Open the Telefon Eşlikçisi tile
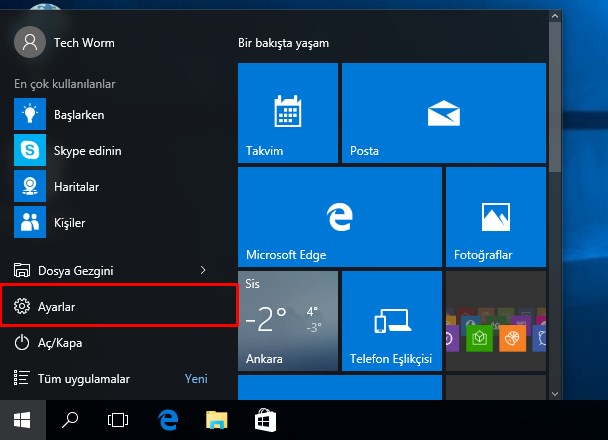 [391, 321]
